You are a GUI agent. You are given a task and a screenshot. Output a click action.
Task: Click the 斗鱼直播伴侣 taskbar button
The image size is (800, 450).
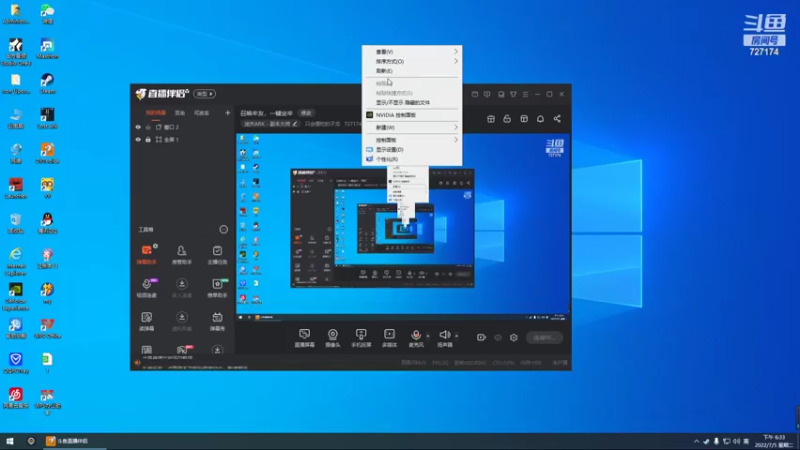coord(74,441)
